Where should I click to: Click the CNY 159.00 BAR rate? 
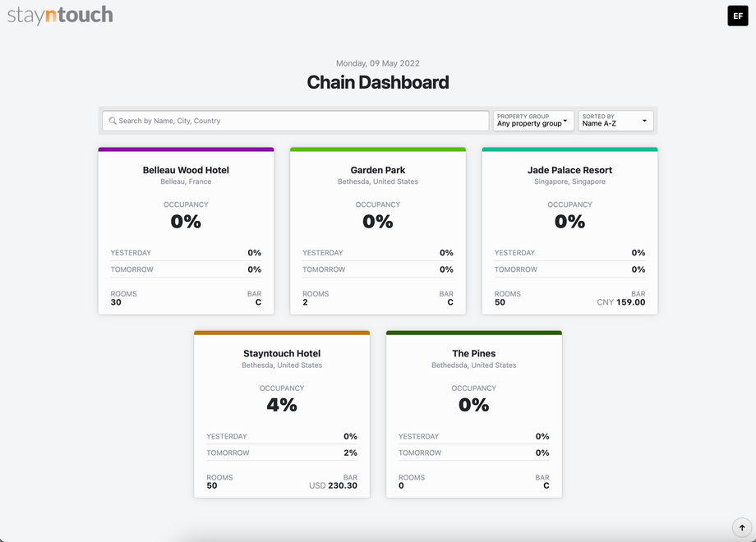pos(621,302)
